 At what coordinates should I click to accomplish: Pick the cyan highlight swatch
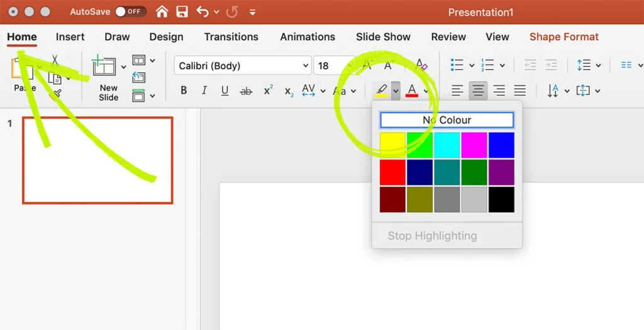(x=447, y=145)
